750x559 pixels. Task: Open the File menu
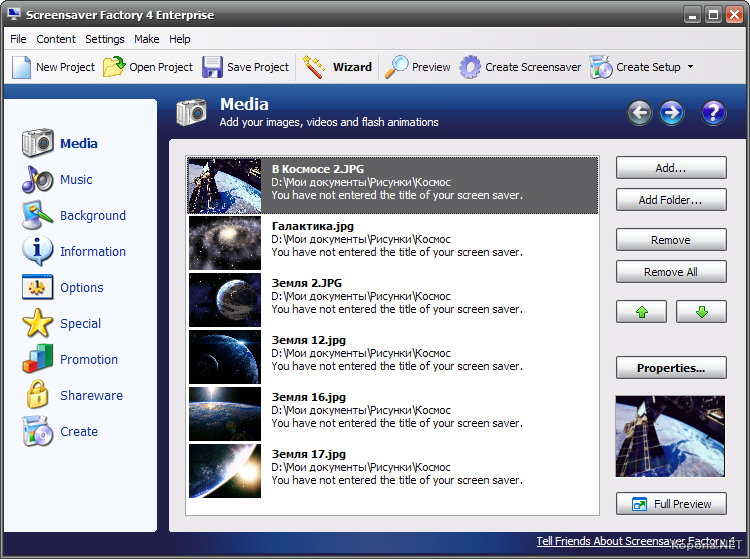[x=18, y=39]
